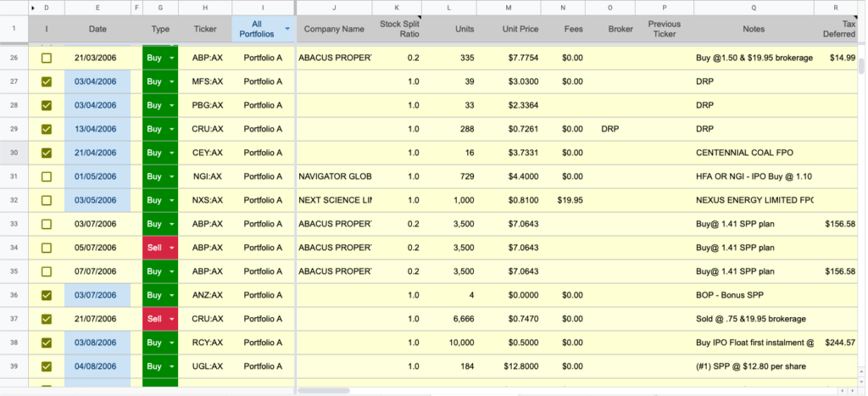Select column Q header

[753, 8]
